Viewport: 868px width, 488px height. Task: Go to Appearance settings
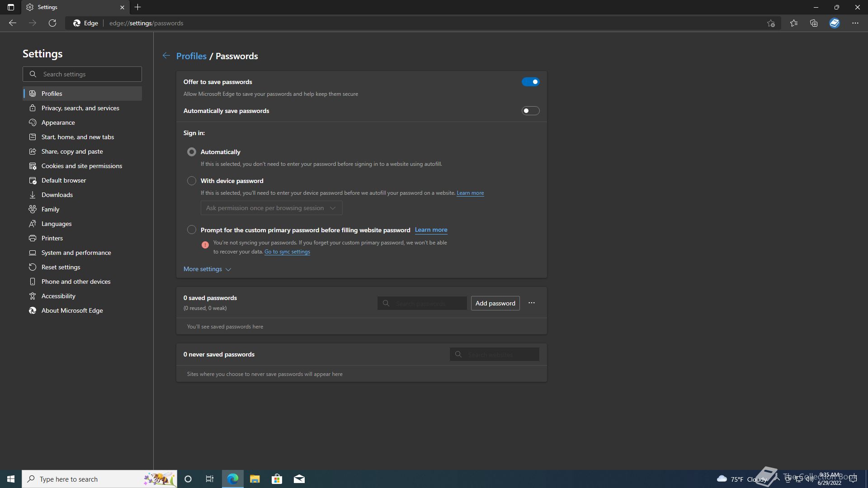[82, 122]
